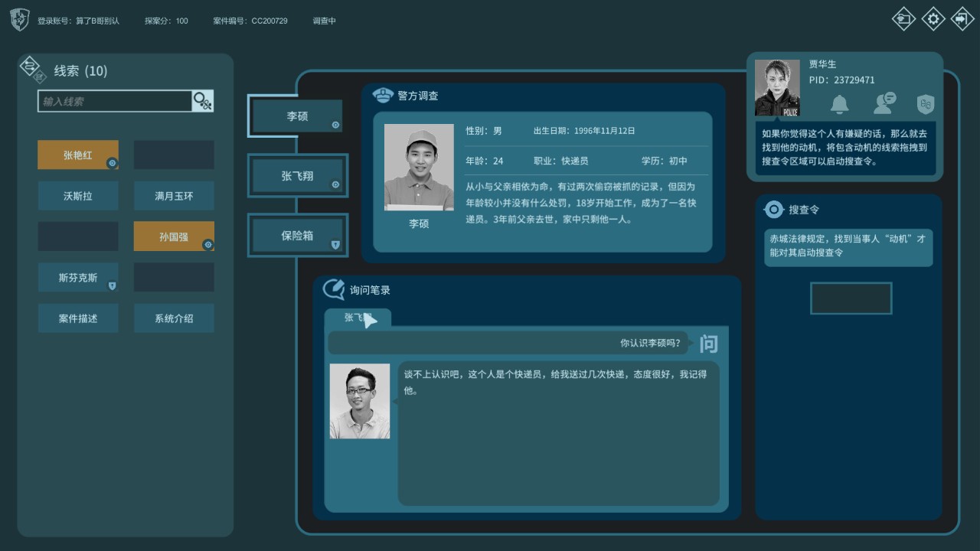This screenshot has width=980, height=551.
Task: Select the 李硕 tab
Action: click(x=297, y=116)
